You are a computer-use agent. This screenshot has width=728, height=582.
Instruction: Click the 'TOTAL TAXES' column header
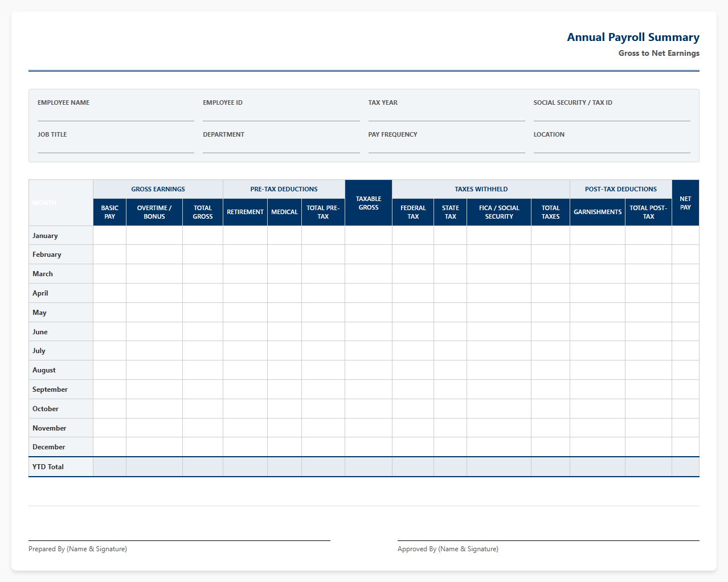coord(550,212)
